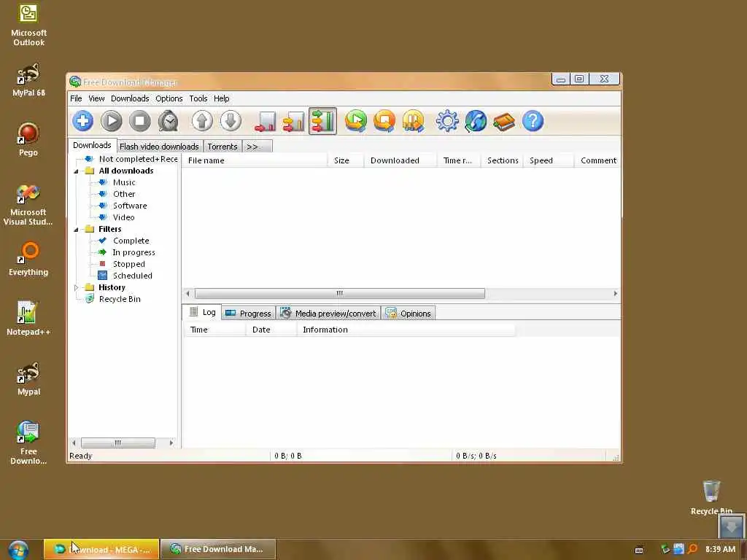Switch to Download - MEGA taskbar button
The image size is (747, 560).
coord(101,549)
